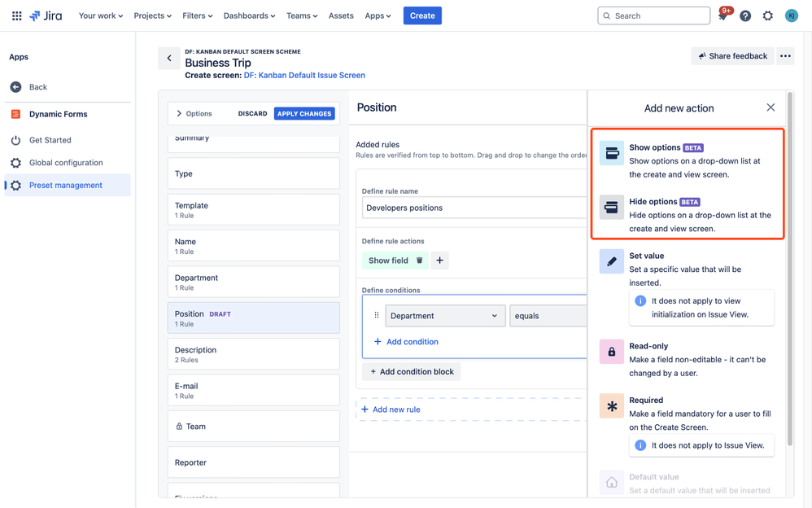Open Projects dropdown menu
812x508 pixels.
[x=152, y=15]
